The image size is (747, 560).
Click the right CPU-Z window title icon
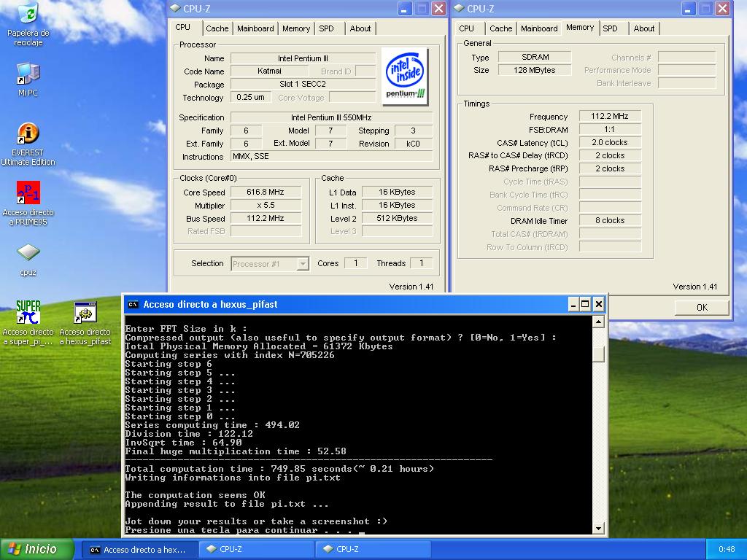coord(460,9)
